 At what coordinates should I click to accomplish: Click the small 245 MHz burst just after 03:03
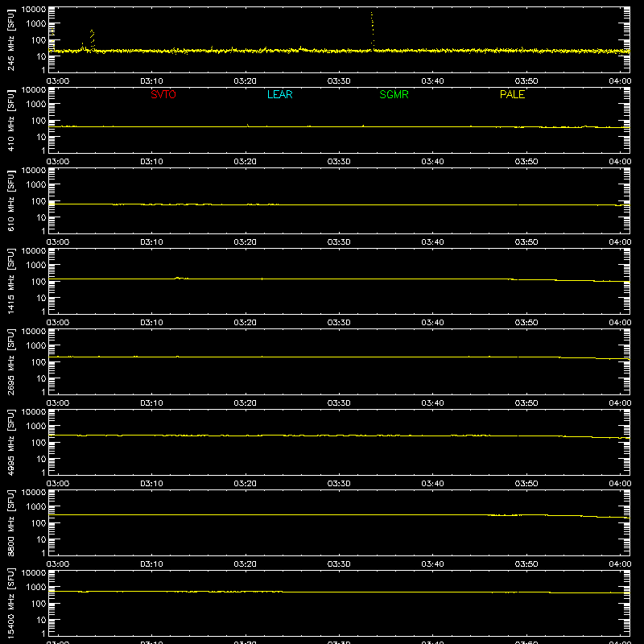(92, 40)
